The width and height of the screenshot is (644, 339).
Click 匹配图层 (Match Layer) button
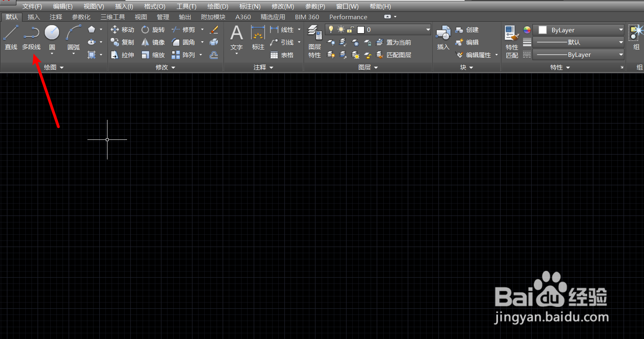coord(394,55)
